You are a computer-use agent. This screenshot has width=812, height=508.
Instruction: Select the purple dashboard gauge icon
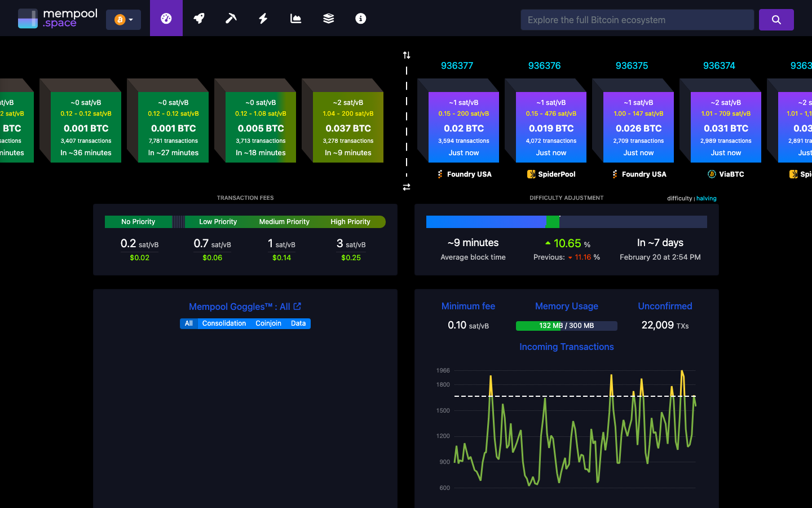coord(166,18)
